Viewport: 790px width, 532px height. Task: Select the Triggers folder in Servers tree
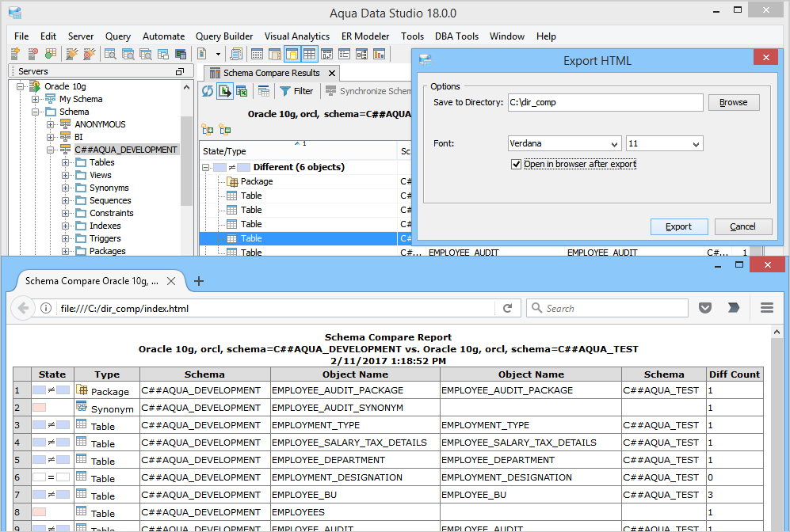click(x=105, y=238)
